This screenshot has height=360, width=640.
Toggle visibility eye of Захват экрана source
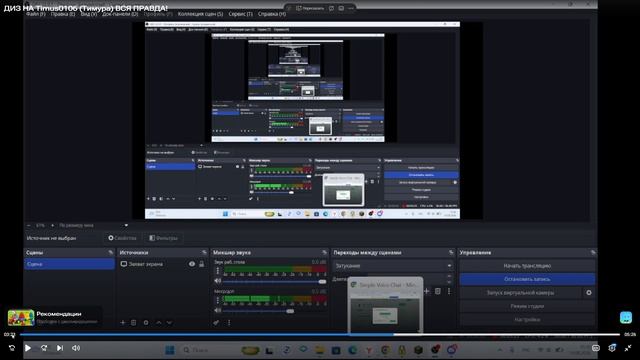pyautogui.click(x=192, y=264)
